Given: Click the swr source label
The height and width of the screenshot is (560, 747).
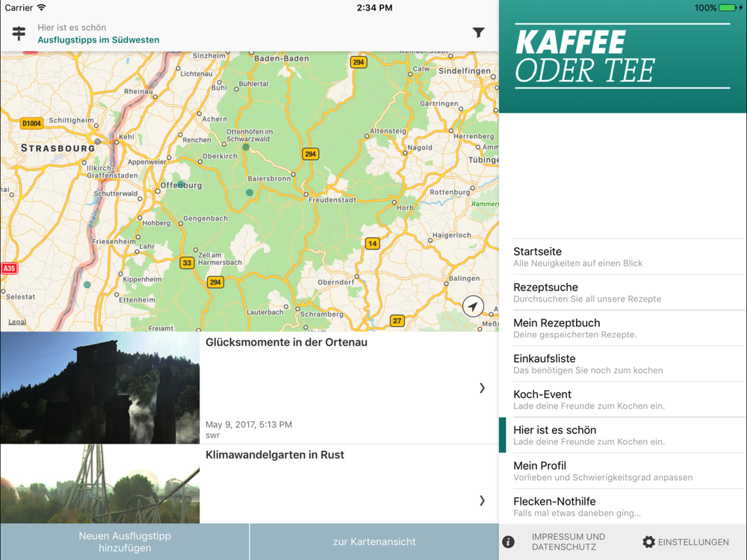Looking at the screenshot, I should point(212,435).
